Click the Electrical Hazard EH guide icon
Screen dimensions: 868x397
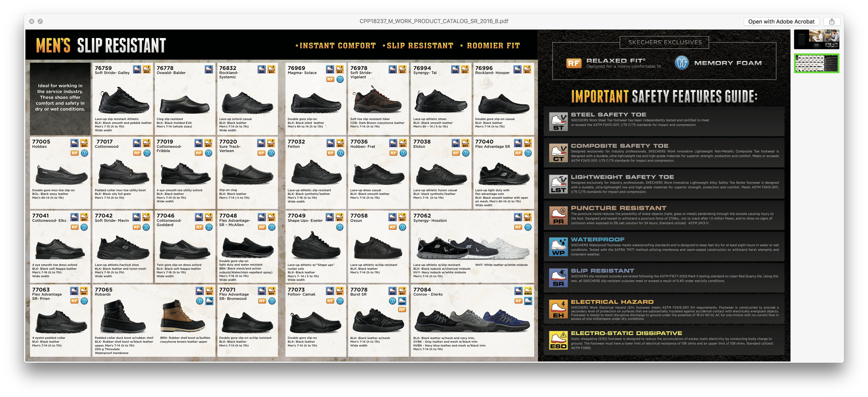tap(558, 309)
